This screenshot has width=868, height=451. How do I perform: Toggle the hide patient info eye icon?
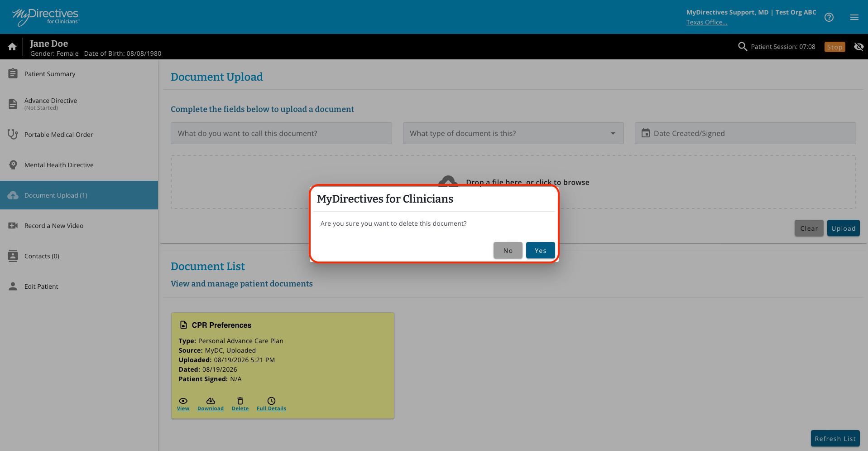click(858, 47)
